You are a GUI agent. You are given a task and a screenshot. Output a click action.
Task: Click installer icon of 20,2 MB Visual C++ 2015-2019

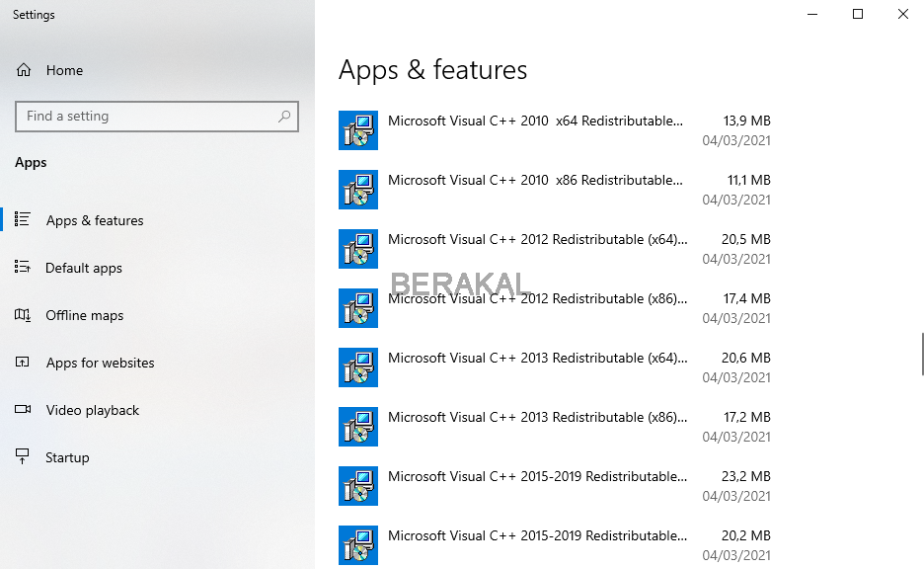coord(358,545)
